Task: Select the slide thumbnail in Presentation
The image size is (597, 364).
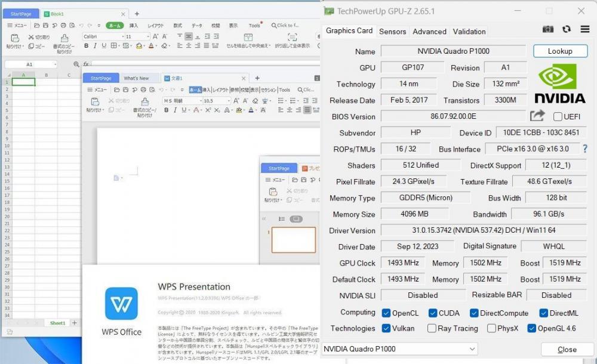Action: (x=293, y=240)
